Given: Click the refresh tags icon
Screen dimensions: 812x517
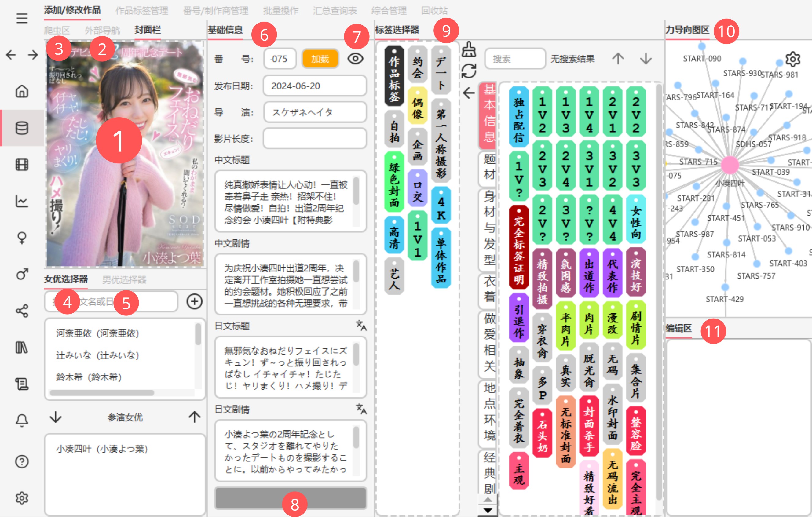Looking at the screenshot, I should coord(469,71).
